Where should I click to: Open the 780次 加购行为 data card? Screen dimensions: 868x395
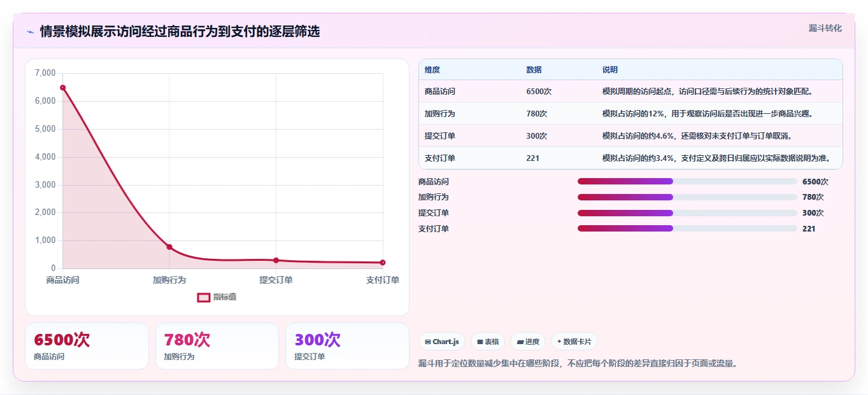pyautogui.click(x=217, y=346)
